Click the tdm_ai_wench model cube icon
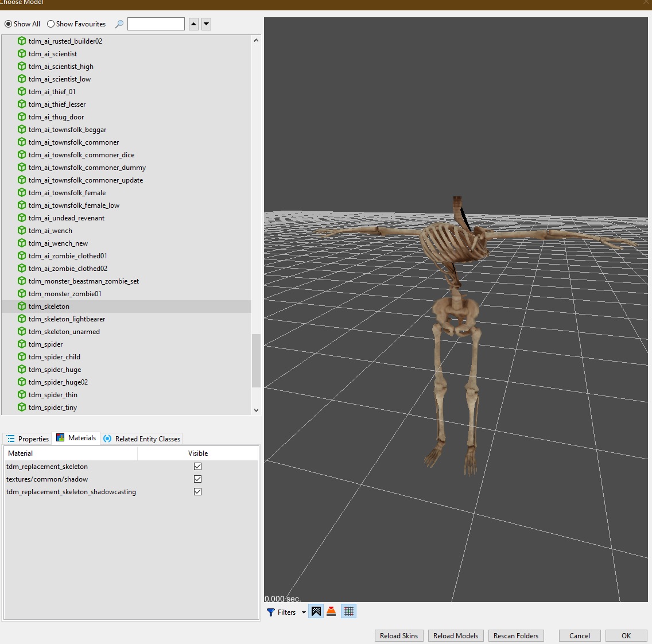This screenshot has height=644, width=652. click(22, 231)
